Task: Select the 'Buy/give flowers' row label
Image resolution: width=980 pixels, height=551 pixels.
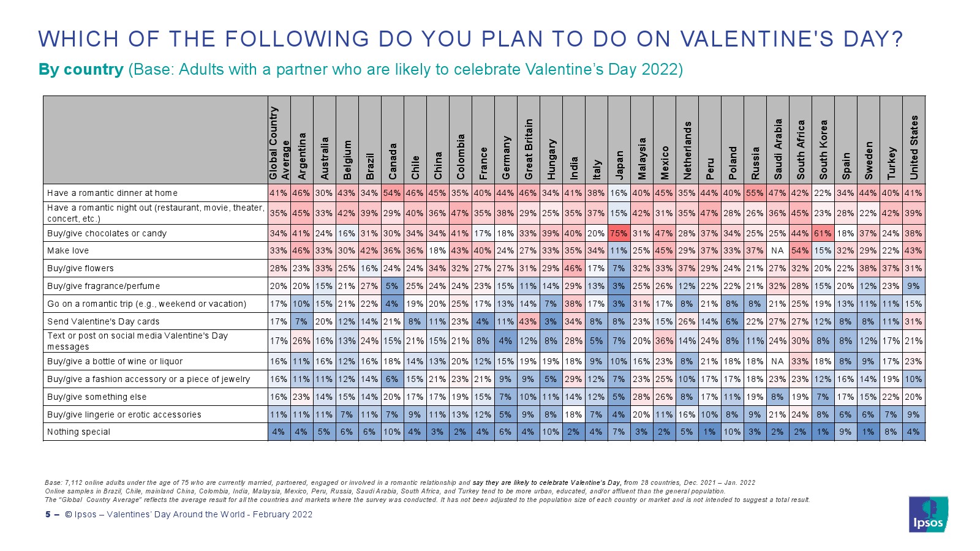Action: click(80, 268)
